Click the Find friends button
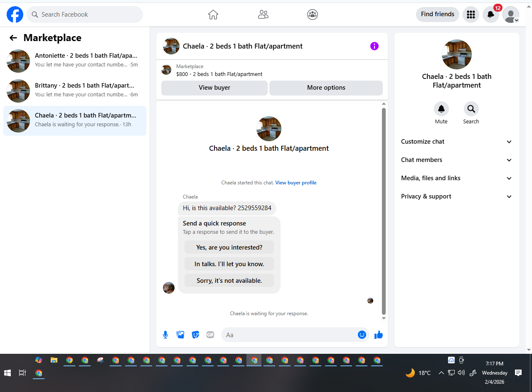532x392 pixels. tap(438, 15)
